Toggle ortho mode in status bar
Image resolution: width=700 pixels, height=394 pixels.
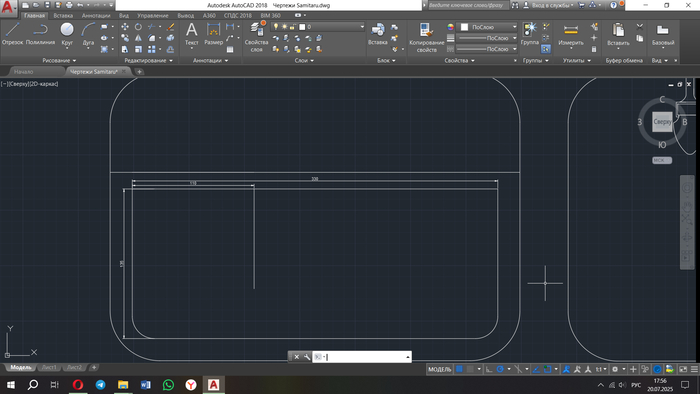(x=489, y=369)
